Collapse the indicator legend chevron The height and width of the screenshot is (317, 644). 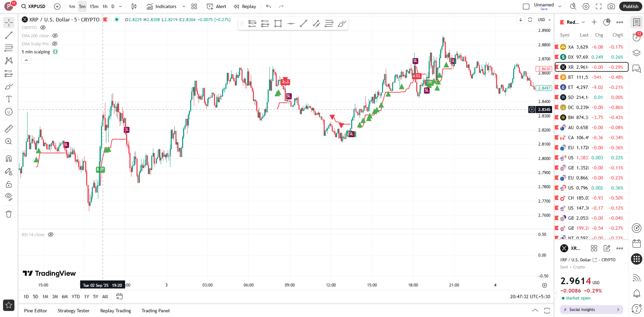[x=26, y=60]
